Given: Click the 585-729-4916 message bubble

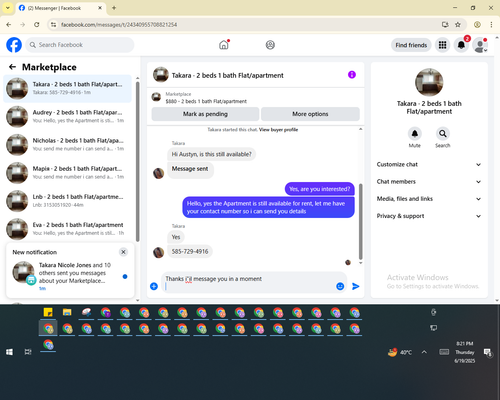Looking at the screenshot, I should [190, 252].
